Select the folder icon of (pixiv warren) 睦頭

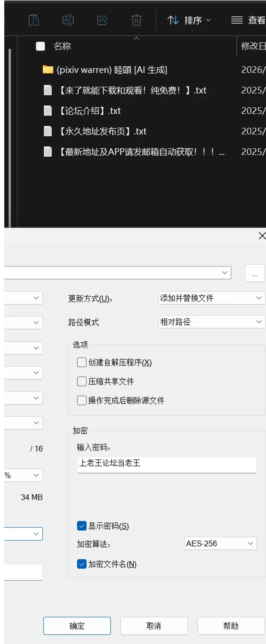point(48,70)
